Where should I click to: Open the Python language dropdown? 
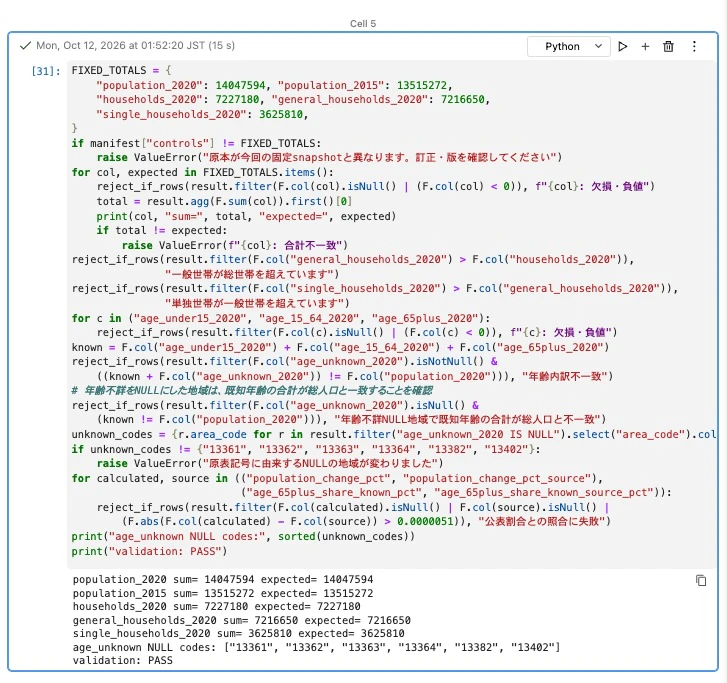(x=568, y=46)
